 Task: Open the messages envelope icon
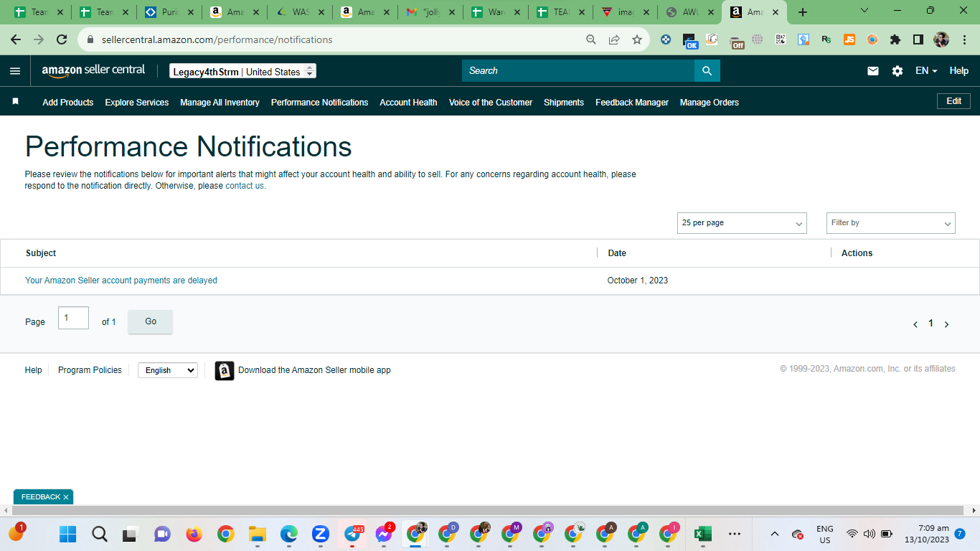(873, 71)
